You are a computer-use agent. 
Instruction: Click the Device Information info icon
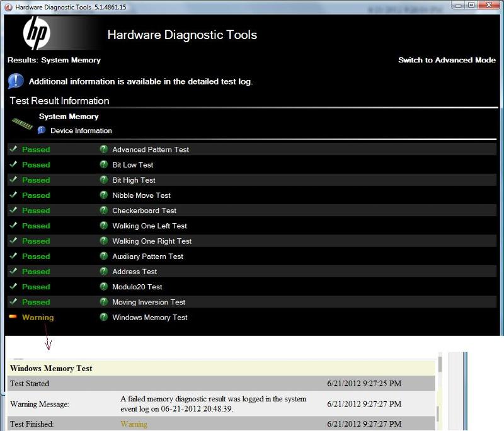coord(42,130)
